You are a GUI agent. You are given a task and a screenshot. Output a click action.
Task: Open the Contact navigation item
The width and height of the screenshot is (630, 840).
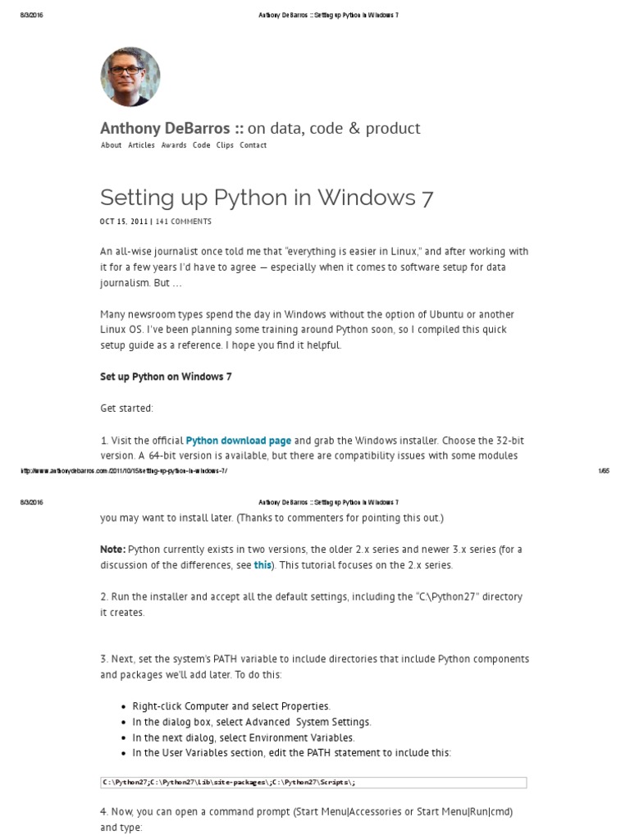coord(253,145)
